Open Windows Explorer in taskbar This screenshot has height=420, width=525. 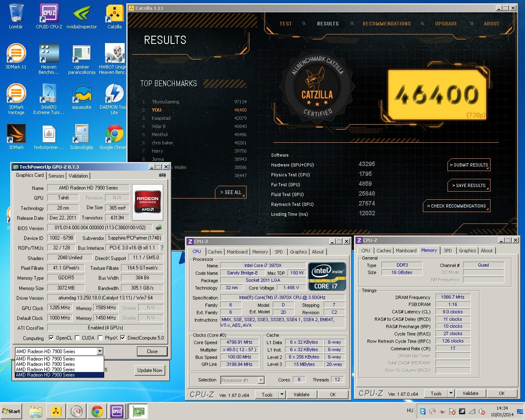pos(36,411)
